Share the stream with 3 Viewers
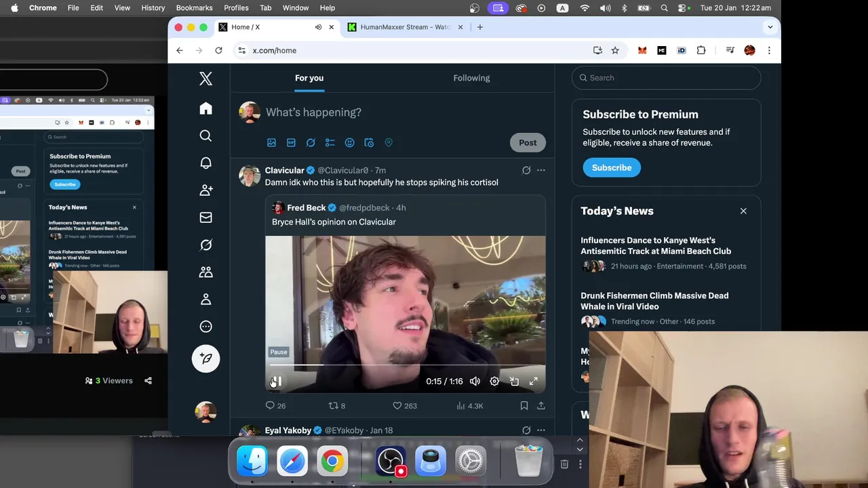 pos(148,381)
